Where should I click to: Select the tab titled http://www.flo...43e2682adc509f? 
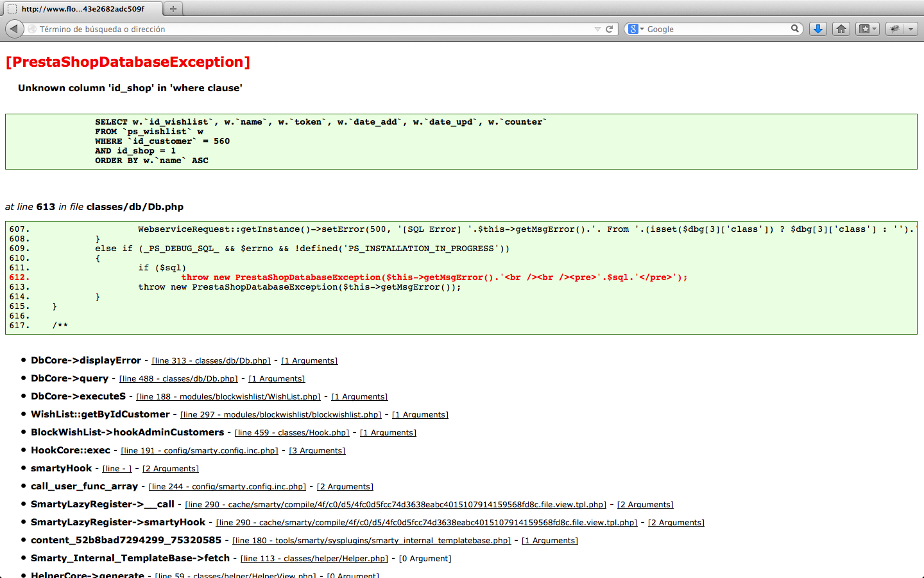tap(82, 9)
